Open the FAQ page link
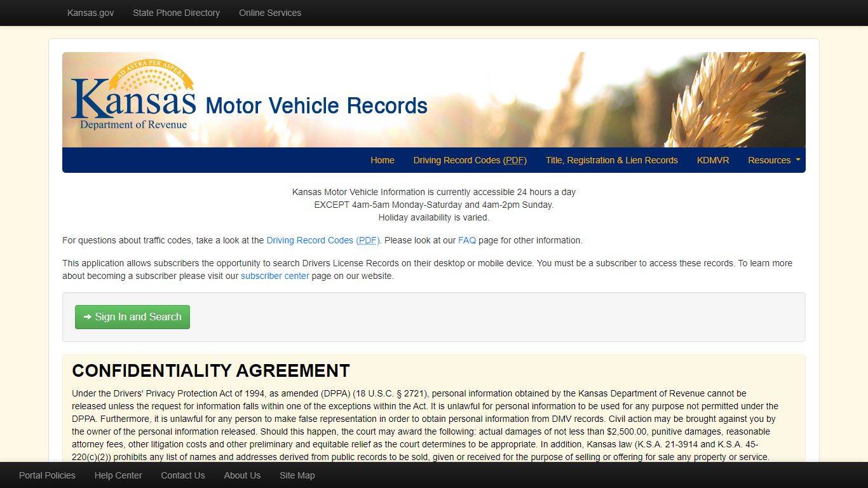 [467, 240]
